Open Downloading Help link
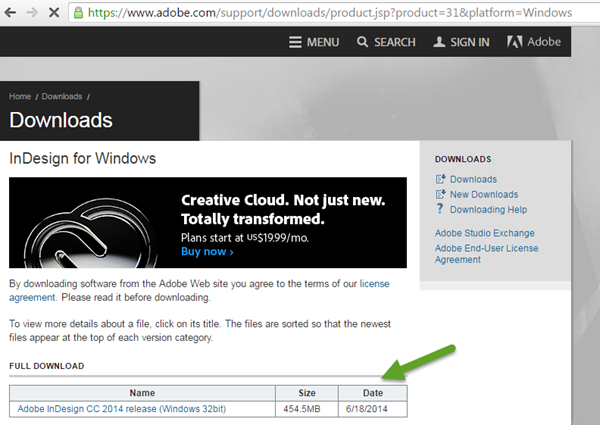The image size is (600, 425). point(488,210)
